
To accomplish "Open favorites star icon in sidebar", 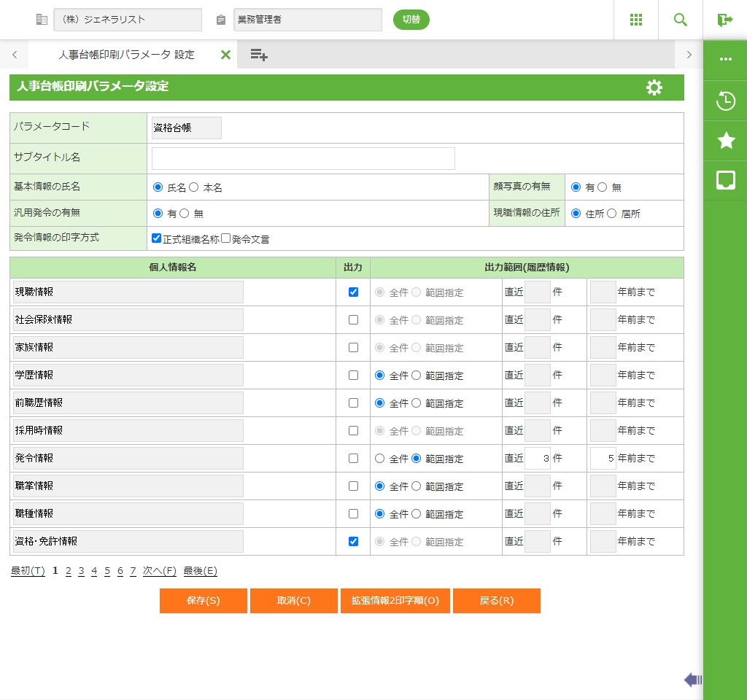I will [726, 140].
